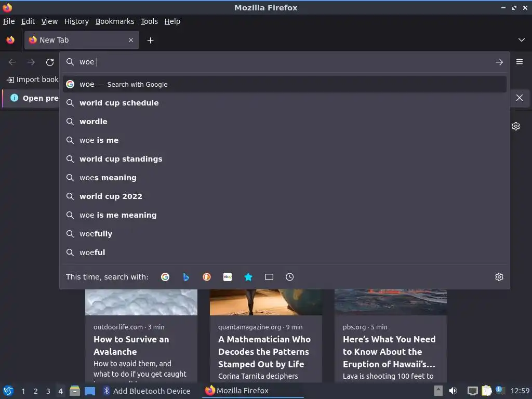Image resolution: width=532 pixels, height=399 pixels.
Task: Select 'woe is me meaning' suggestion
Action: (284, 215)
